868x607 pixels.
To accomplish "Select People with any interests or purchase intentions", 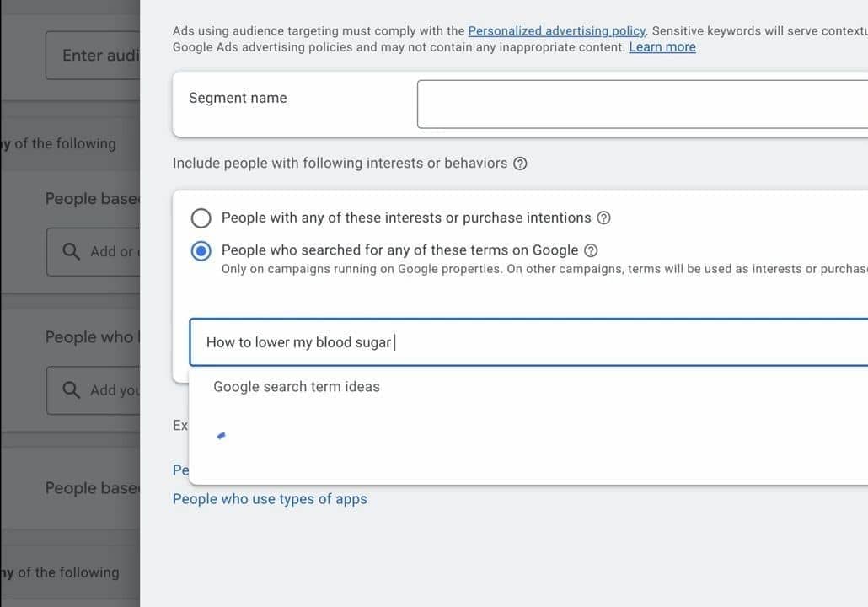I will 201,218.
